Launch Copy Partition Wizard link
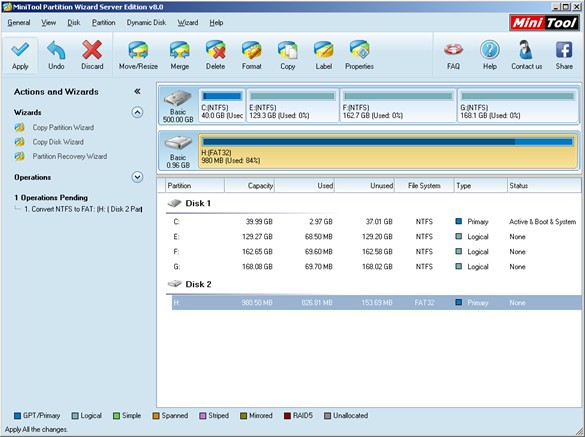This screenshot has width=585, height=437. (63, 128)
